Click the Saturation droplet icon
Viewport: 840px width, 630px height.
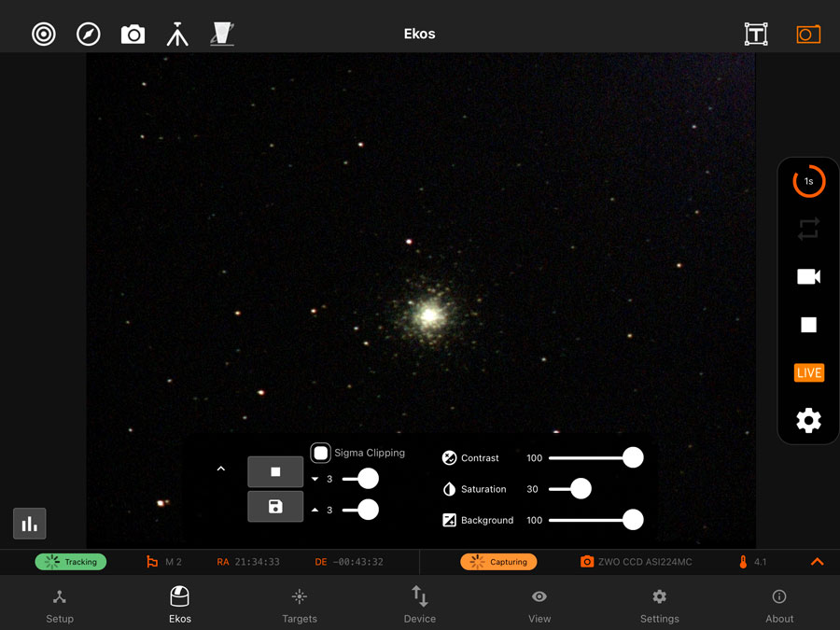pos(449,489)
